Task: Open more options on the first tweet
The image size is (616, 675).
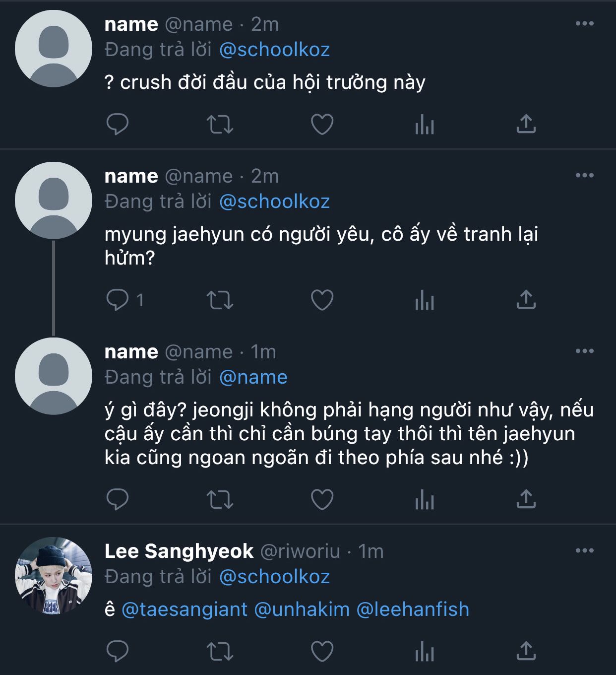Action: [584, 24]
